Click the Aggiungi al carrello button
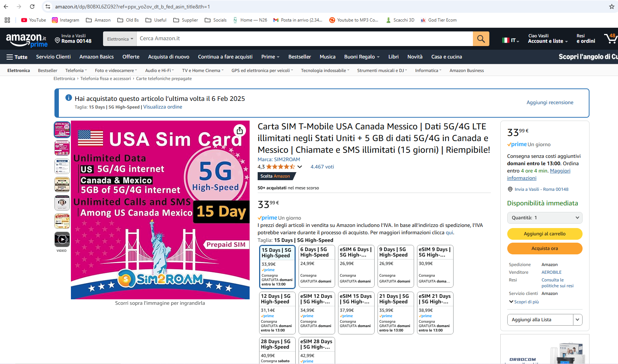This screenshot has height=364, width=618. point(545,234)
